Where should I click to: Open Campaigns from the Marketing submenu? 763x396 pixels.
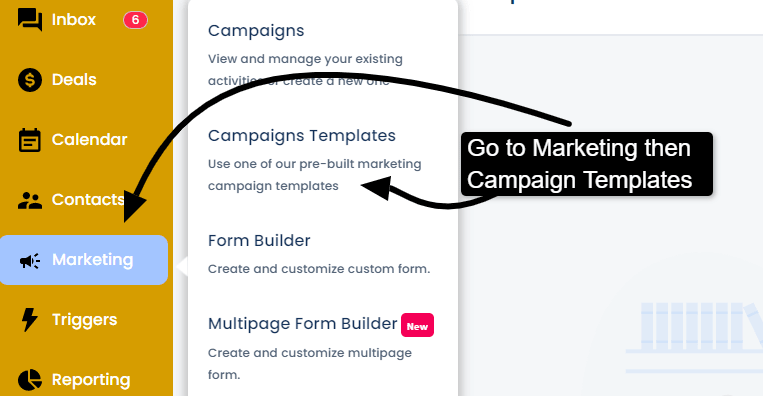click(256, 31)
